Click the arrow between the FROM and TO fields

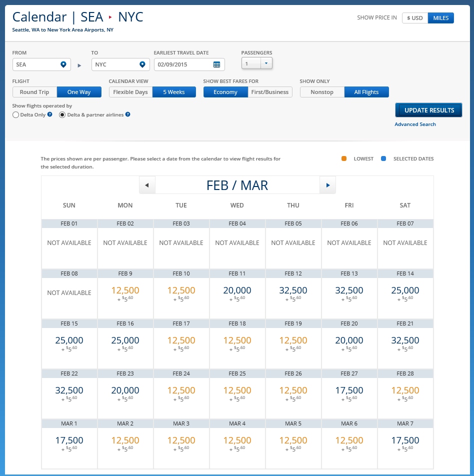[x=79, y=64]
